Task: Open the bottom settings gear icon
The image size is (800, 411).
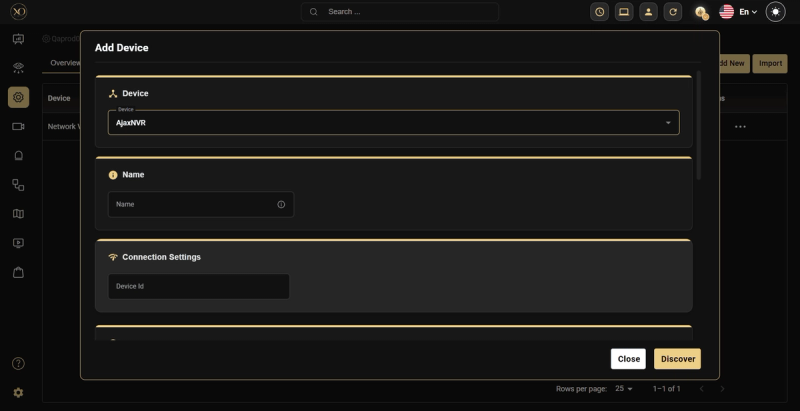Action: [x=18, y=393]
